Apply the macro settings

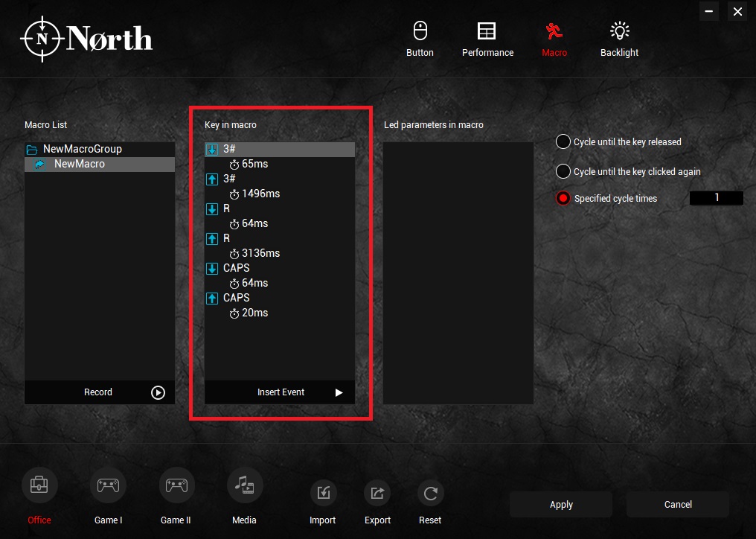(x=561, y=505)
